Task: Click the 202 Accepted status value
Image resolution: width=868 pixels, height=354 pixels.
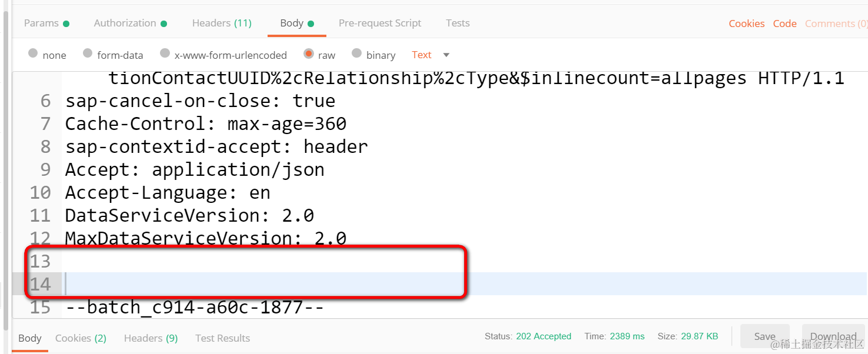Action: (543, 336)
